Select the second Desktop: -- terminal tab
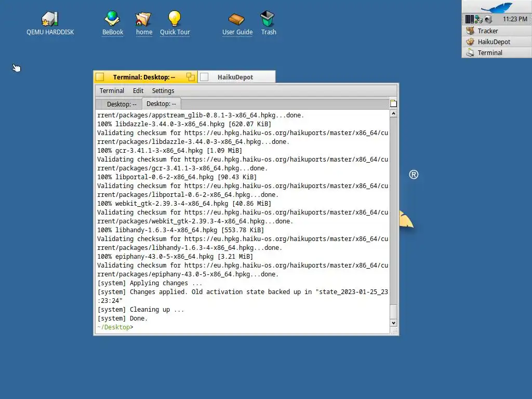 pos(161,103)
